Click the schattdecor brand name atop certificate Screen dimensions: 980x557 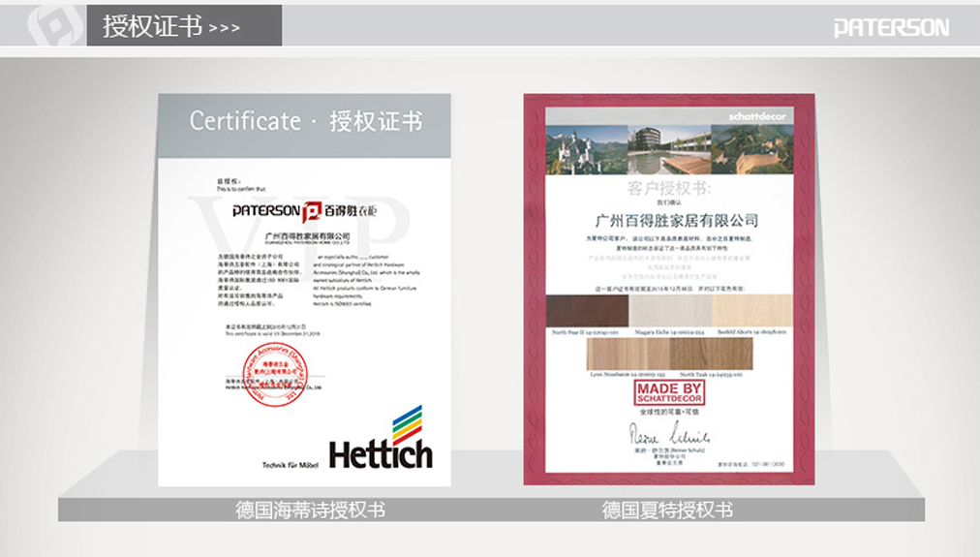point(757,116)
